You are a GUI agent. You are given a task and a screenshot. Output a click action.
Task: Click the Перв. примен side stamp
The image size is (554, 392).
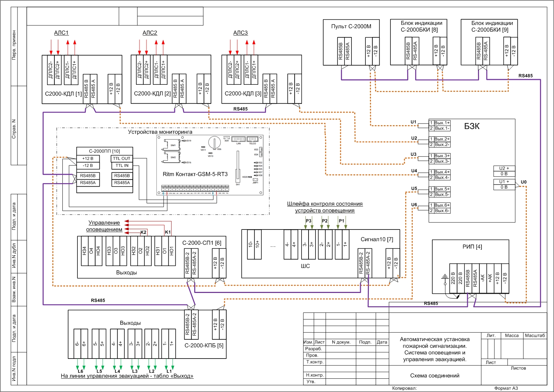point(14,45)
